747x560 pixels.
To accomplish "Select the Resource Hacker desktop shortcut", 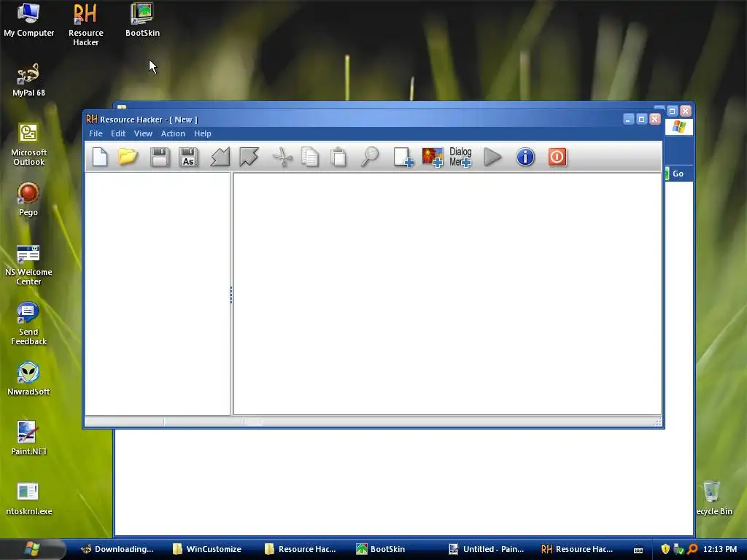I will click(86, 25).
